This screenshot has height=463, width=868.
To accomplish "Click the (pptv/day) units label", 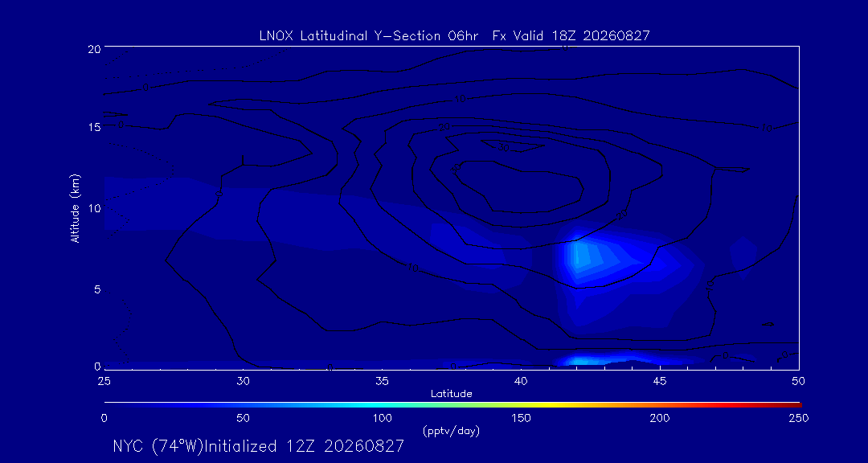I will (x=451, y=430).
